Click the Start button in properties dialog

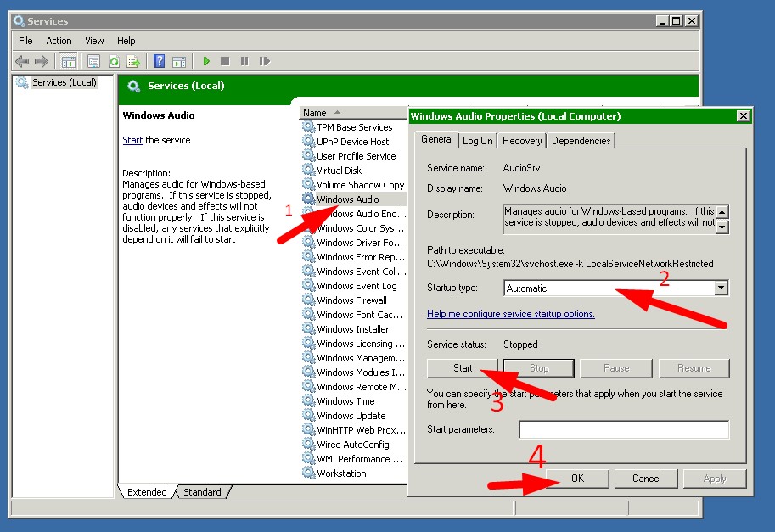tap(463, 368)
